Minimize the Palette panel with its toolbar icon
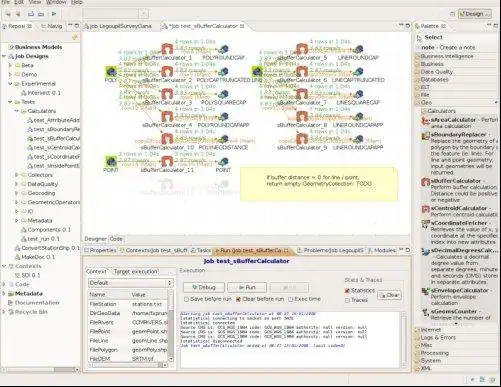 [x=489, y=25]
